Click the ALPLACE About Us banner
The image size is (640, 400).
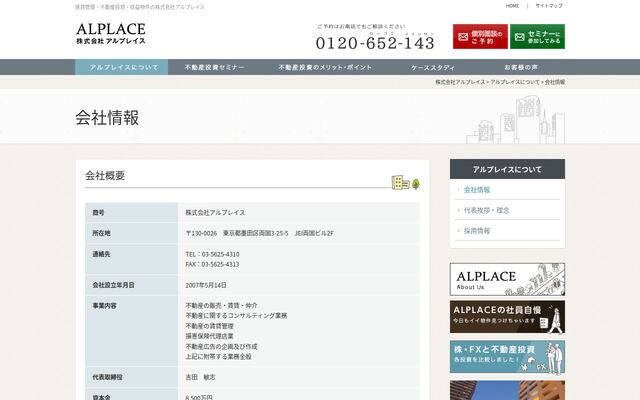coord(507,280)
